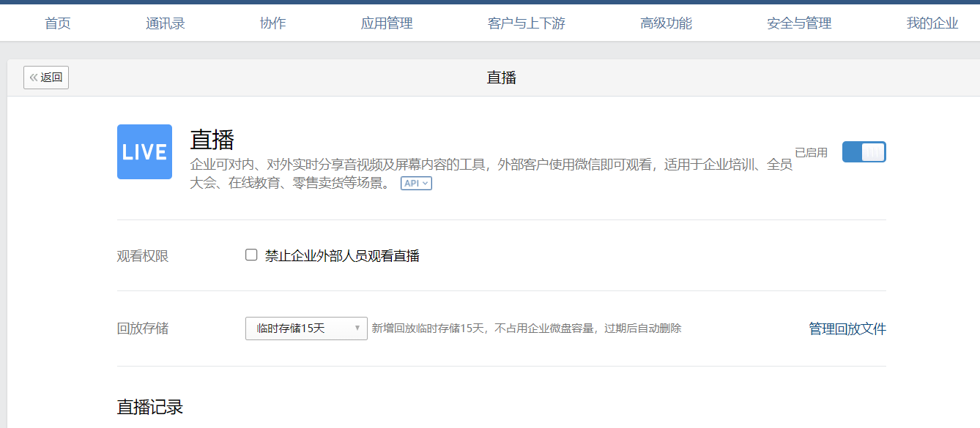Click the 回放存储 label
This screenshot has height=428, width=980.
[143, 328]
